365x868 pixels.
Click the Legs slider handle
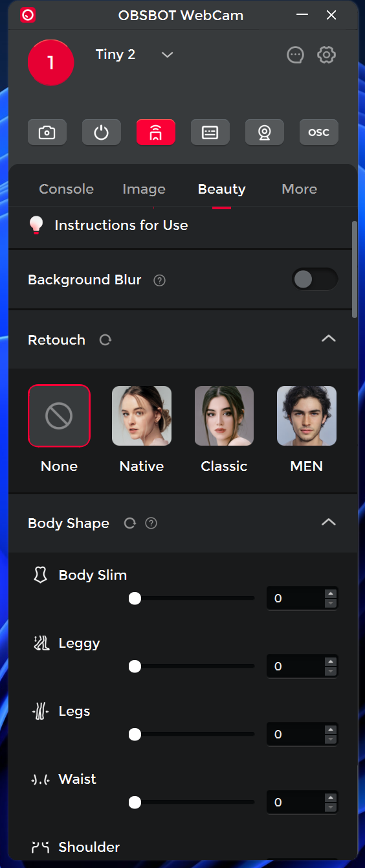[135, 735]
